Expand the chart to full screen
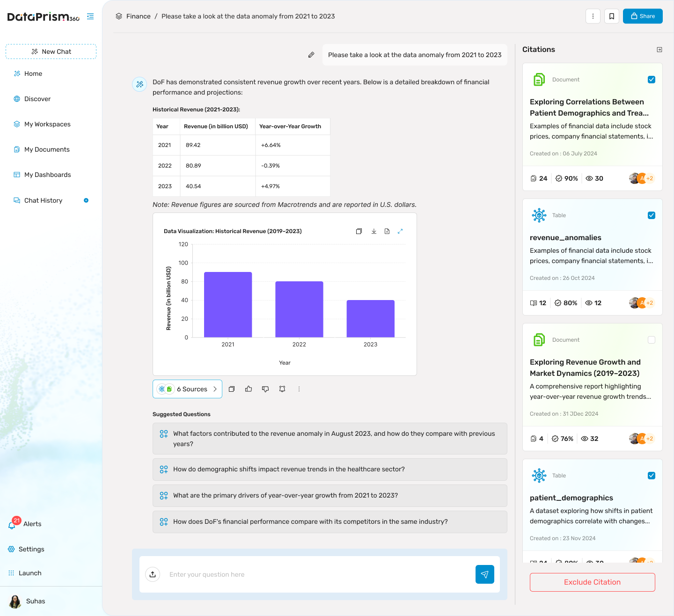 (400, 231)
